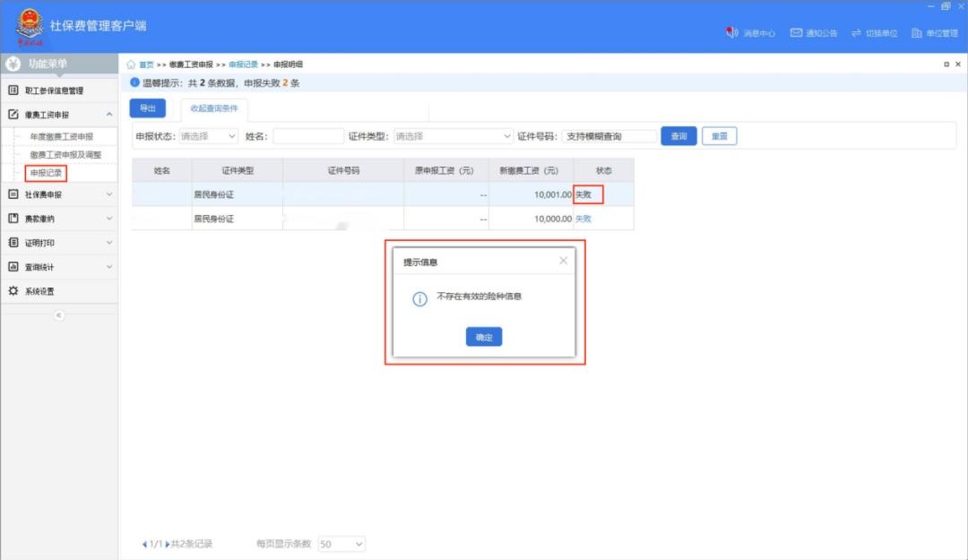Close the 提示信息 dialog with X
Screen dimensions: 968x560
click(x=563, y=261)
